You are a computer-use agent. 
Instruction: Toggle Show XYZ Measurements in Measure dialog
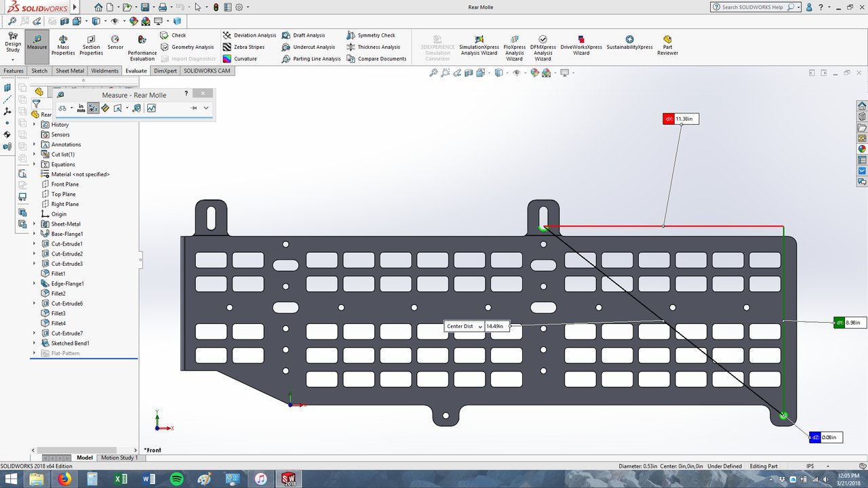pyautogui.click(x=94, y=108)
